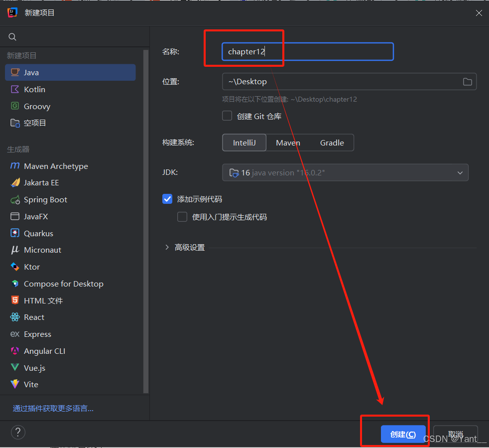Select the React atom icon

[x=15, y=317]
